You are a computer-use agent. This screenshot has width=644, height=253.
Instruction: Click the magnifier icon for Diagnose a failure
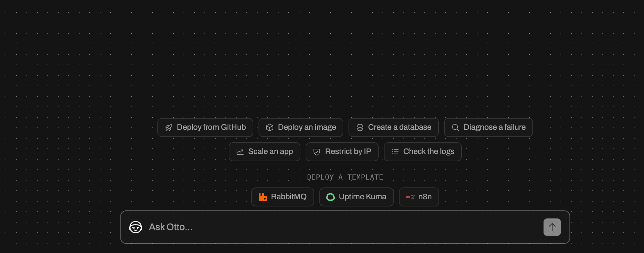pyautogui.click(x=456, y=127)
